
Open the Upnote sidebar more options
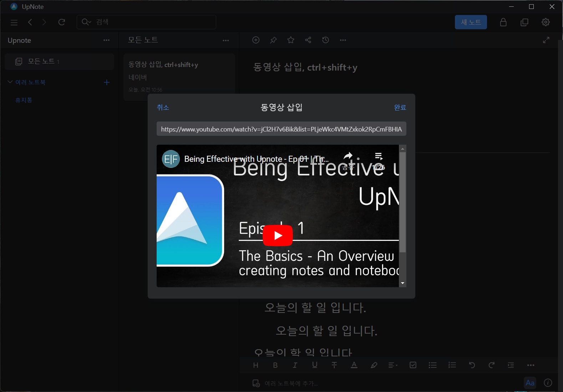pos(106,40)
